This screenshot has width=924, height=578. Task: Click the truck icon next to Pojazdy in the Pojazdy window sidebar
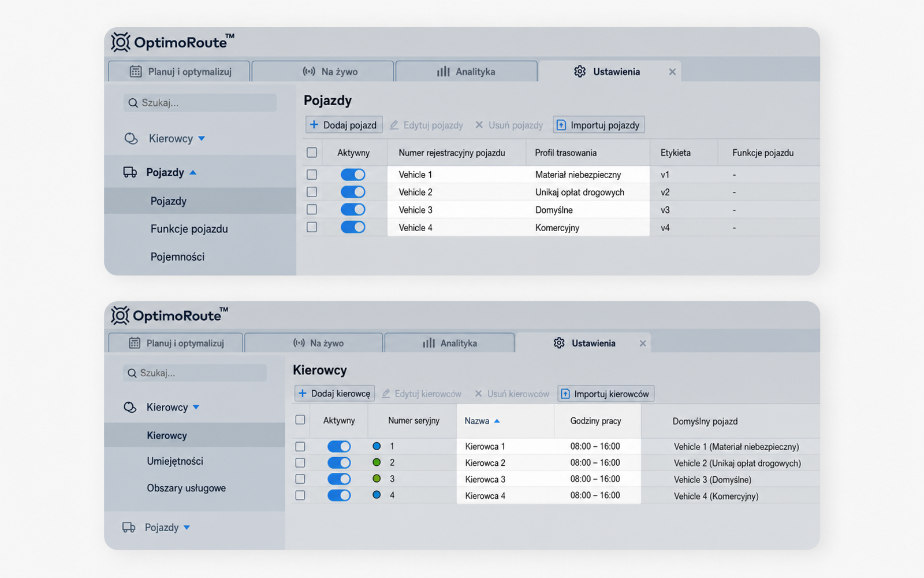coord(130,172)
